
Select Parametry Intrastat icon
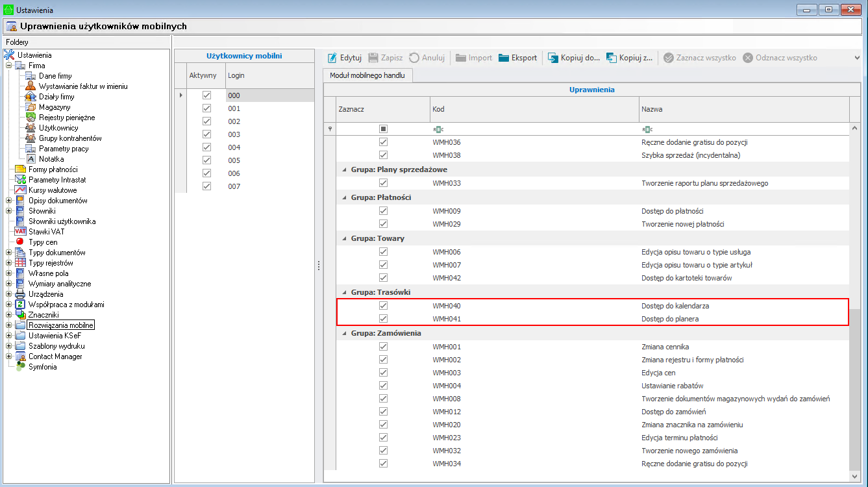pyautogui.click(x=20, y=180)
